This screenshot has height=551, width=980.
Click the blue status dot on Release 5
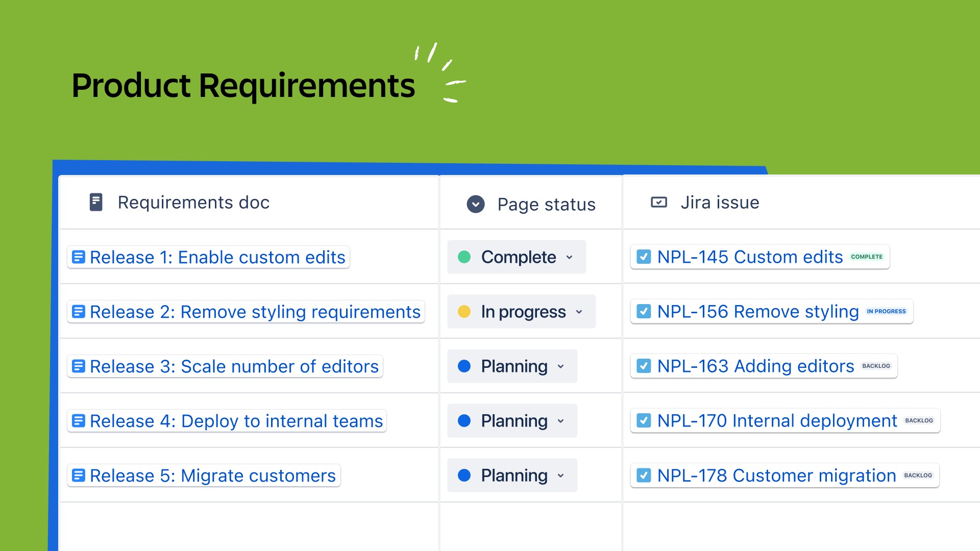(464, 475)
